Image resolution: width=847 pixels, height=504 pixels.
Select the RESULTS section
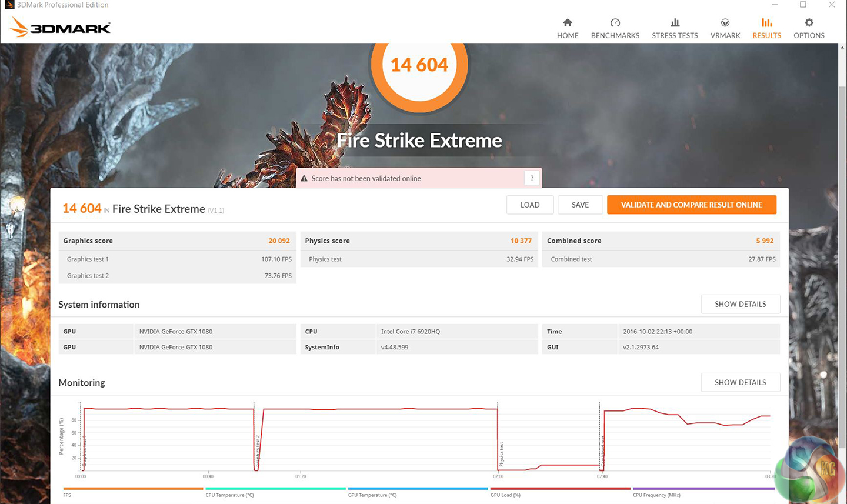click(767, 28)
